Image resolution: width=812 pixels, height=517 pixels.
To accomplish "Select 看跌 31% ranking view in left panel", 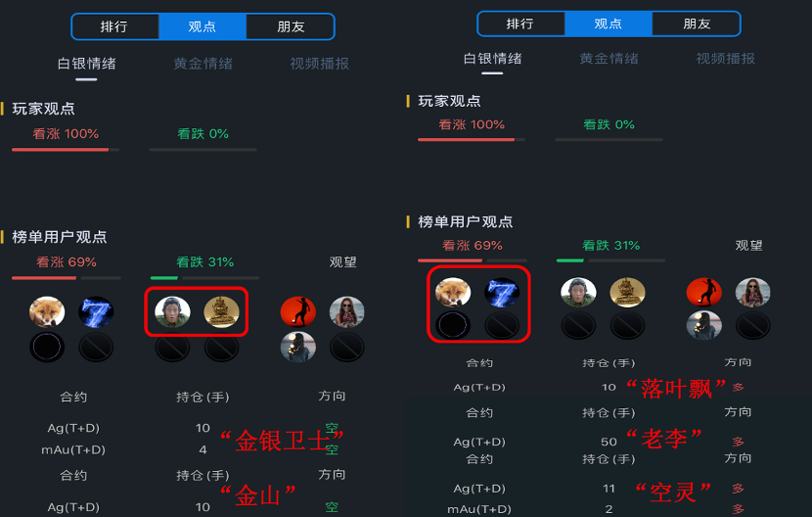I will click(x=205, y=262).
